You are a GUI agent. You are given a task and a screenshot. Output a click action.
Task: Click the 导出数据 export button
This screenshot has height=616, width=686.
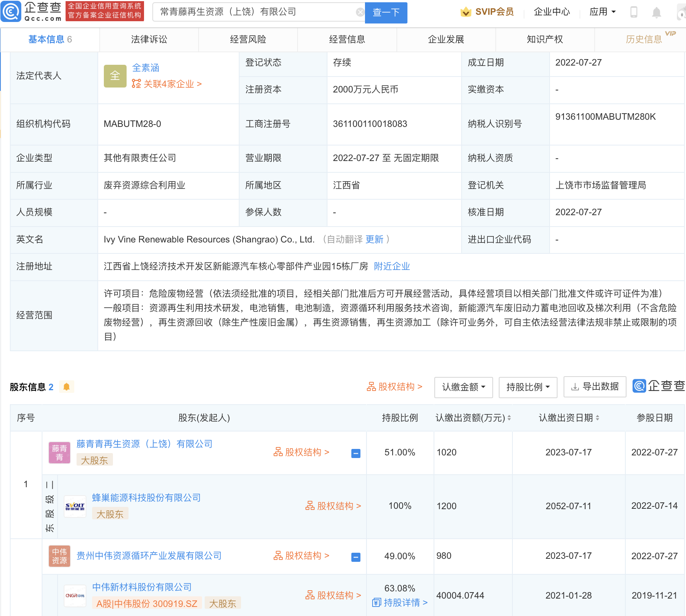pos(595,387)
